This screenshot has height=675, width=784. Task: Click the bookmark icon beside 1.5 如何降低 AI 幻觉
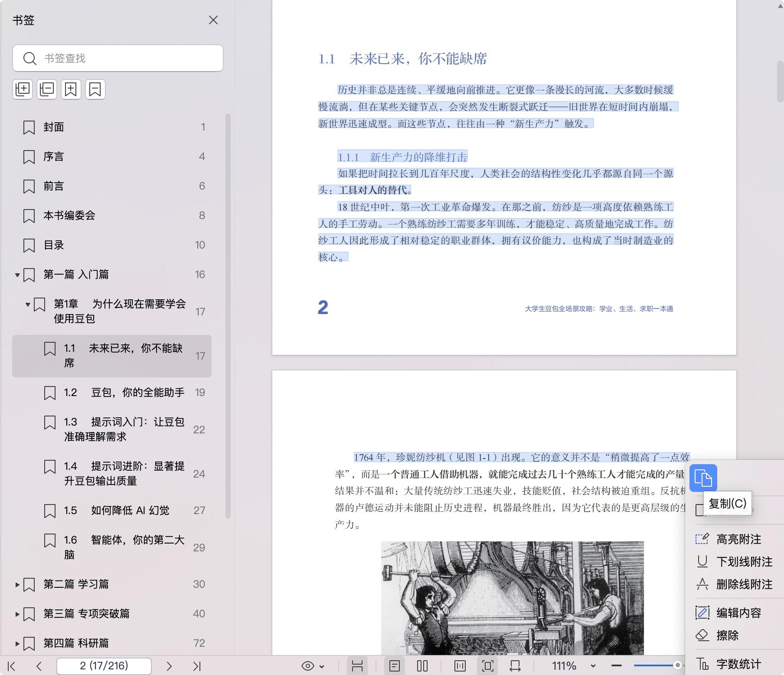tap(50, 511)
